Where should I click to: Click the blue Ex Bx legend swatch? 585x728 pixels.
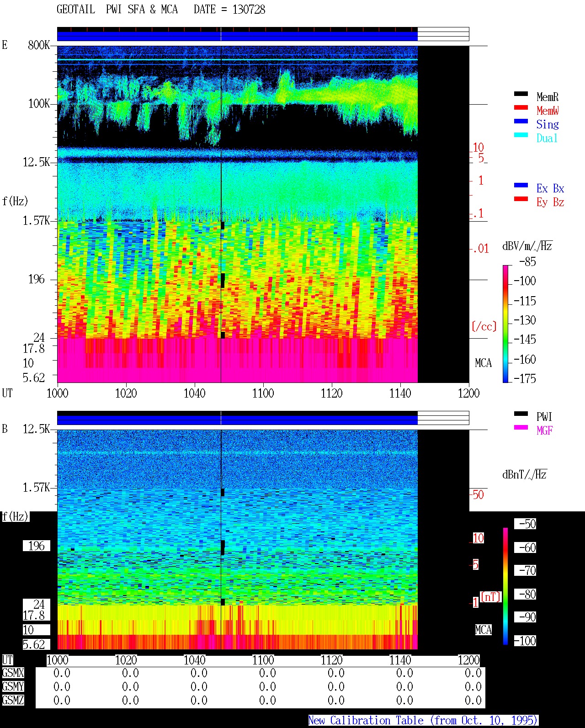[x=521, y=185]
